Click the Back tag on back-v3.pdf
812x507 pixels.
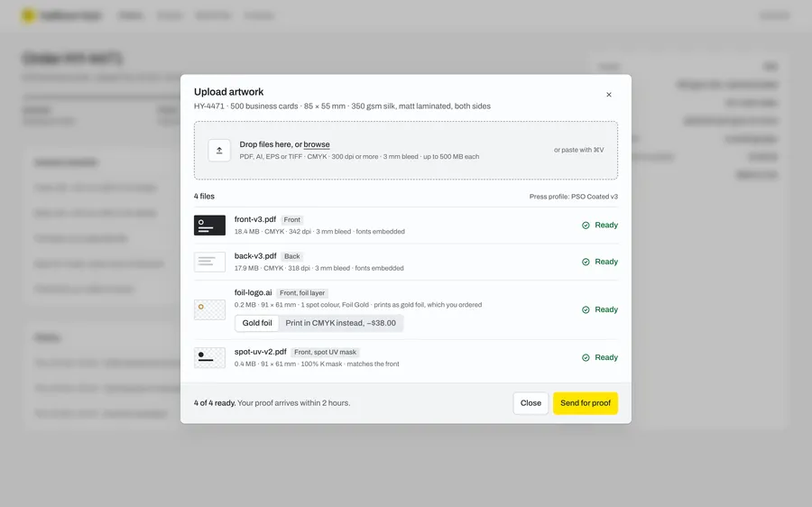292,256
